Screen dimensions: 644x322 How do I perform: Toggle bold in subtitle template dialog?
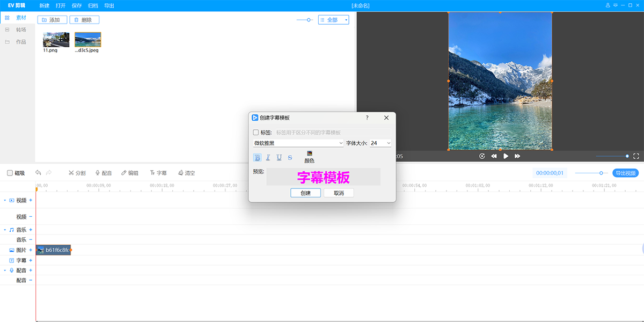(x=257, y=157)
